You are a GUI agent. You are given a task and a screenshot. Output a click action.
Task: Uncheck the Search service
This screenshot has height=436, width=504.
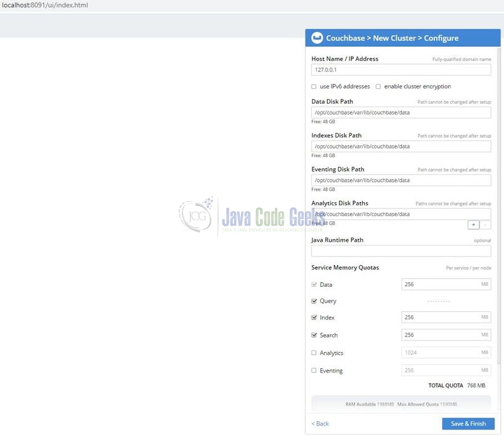[x=315, y=335]
